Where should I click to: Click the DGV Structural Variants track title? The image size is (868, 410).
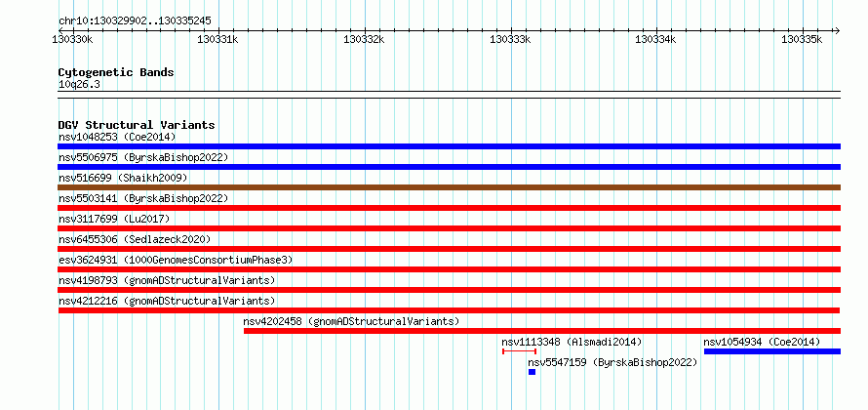click(x=137, y=125)
